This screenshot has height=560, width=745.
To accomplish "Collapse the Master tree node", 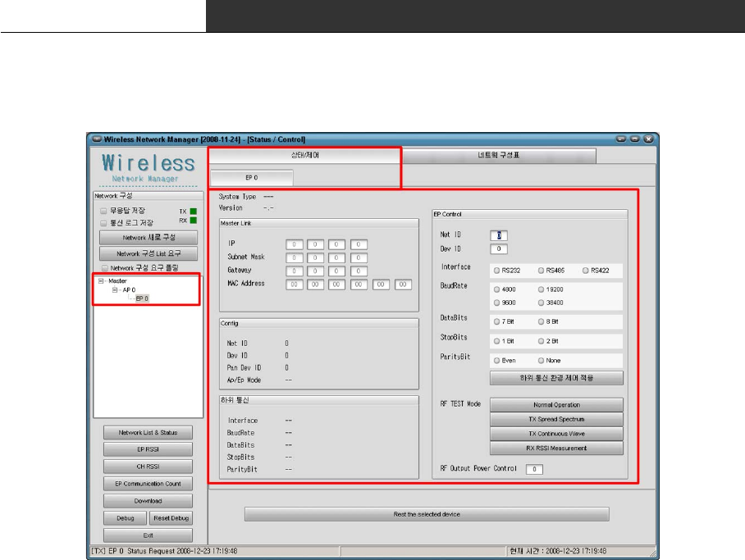I will pyautogui.click(x=101, y=280).
